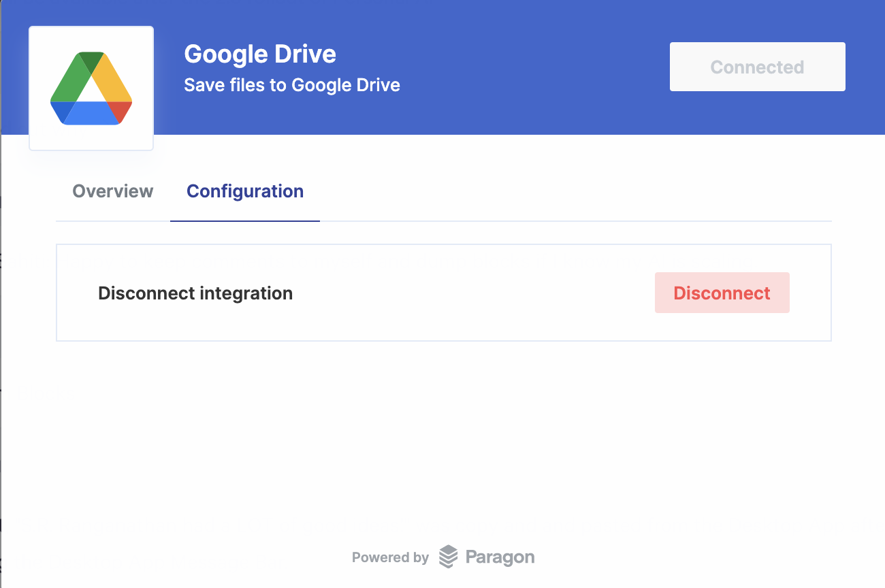Click the "Powered by" footer text
885x588 pixels.
pyautogui.click(x=390, y=557)
